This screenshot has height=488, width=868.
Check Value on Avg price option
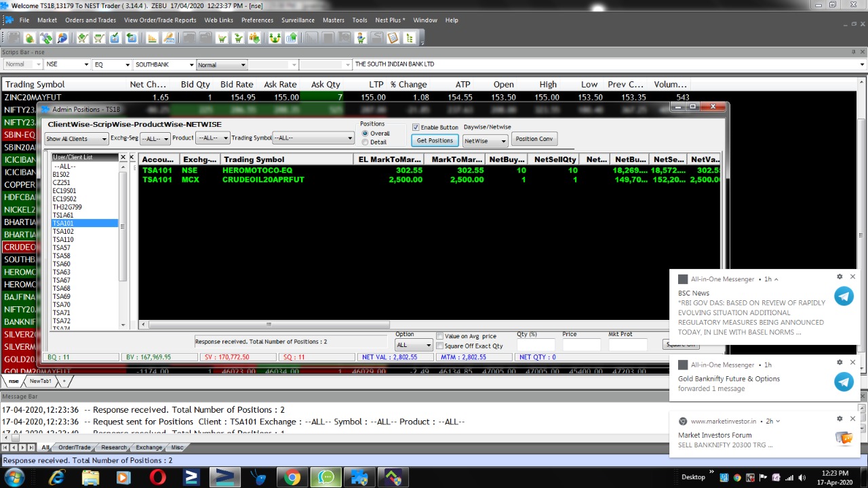tap(440, 336)
